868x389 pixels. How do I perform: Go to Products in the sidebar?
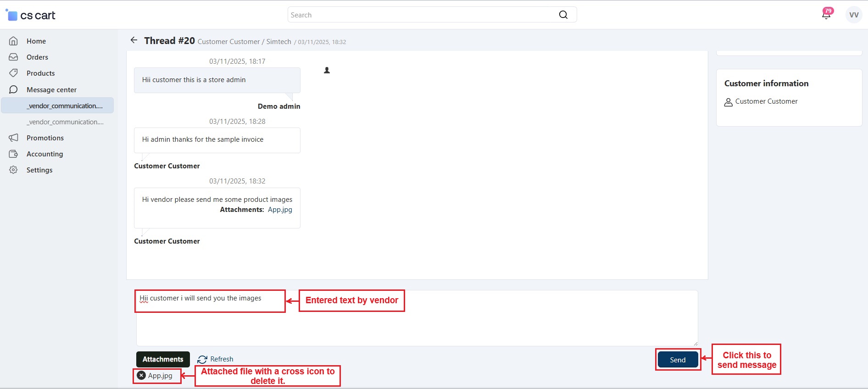pos(40,73)
